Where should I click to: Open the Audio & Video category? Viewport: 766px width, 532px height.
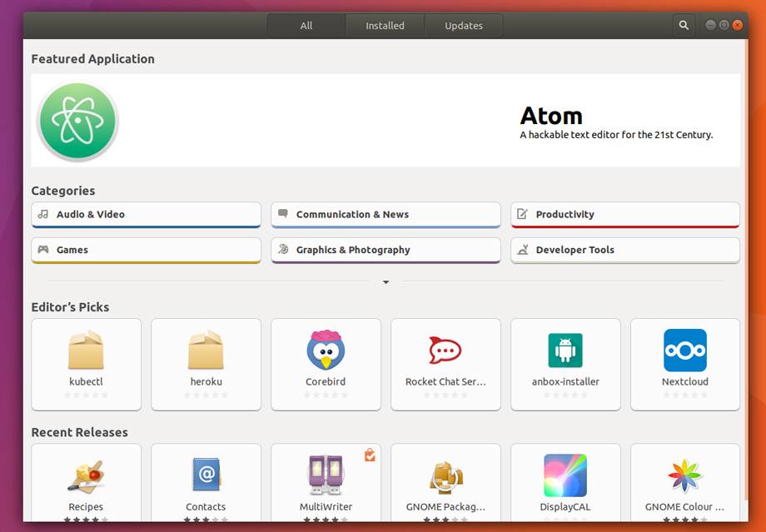click(x=146, y=215)
